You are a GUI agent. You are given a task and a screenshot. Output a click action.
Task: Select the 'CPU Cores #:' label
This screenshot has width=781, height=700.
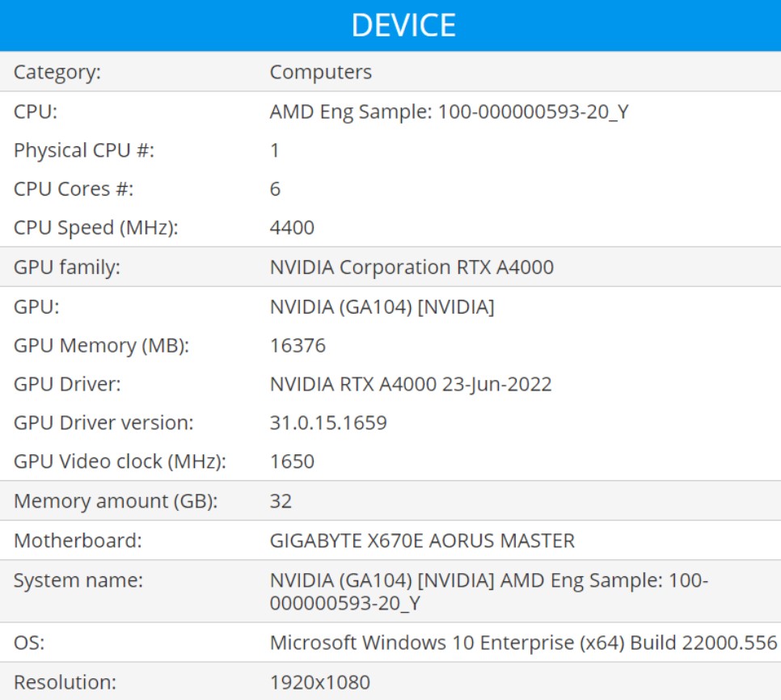click(74, 189)
